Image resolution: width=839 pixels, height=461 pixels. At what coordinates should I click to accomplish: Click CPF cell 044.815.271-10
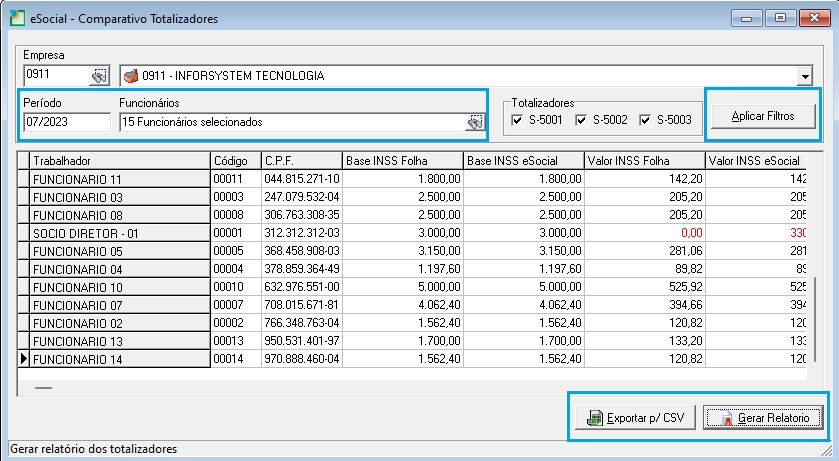pyautogui.click(x=302, y=179)
